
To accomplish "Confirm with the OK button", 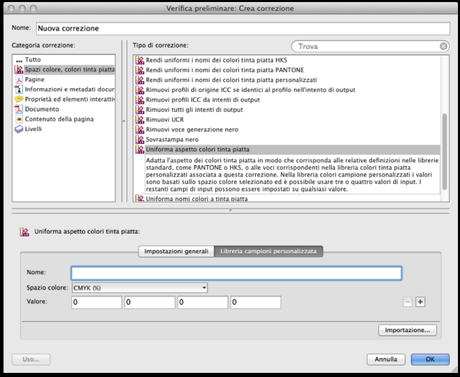I will (430, 359).
